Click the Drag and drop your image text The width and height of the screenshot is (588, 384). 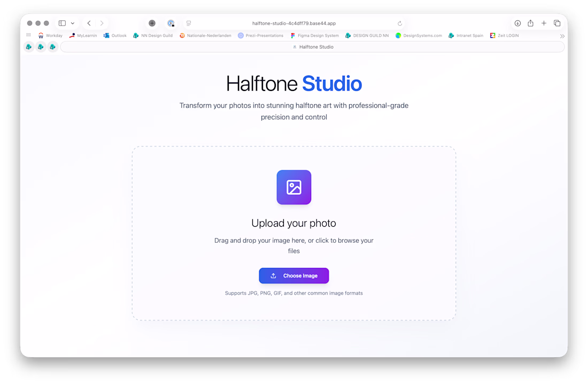[x=293, y=245]
